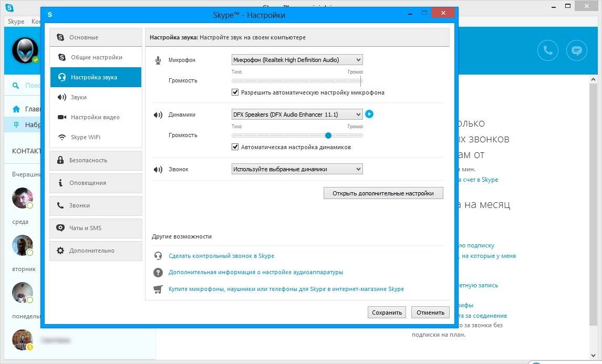This screenshot has width=602, height=364.
Task: Click the speakers volume slider handle
Action: click(328, 135)
